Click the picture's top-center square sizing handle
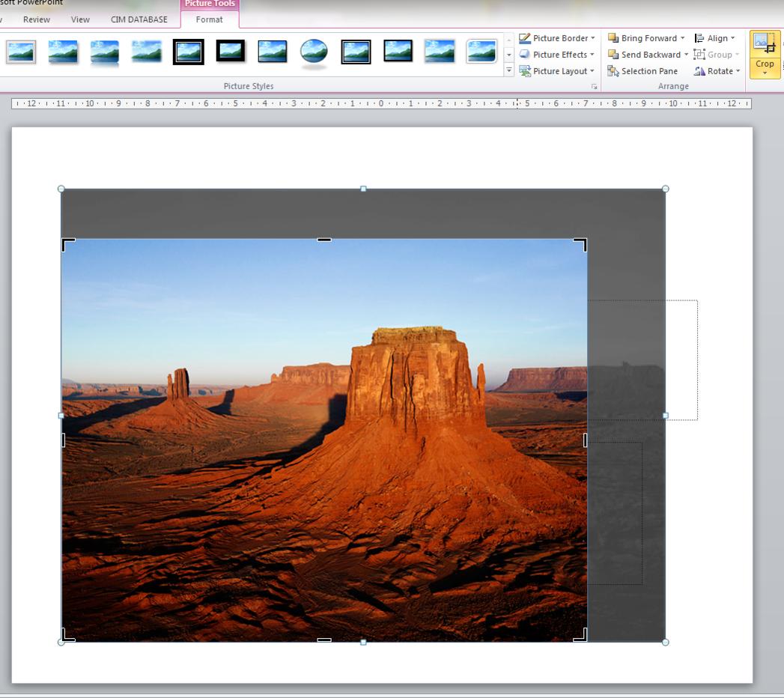The width and height of the screenshot is (784, 698). pyautogui.click(x=363, y=189)
